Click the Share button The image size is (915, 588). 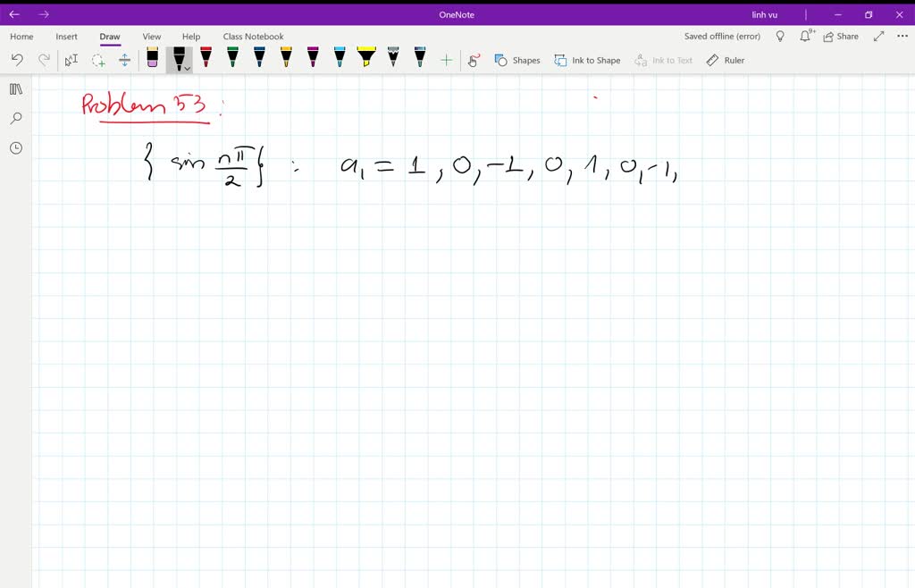click(840, 36)
